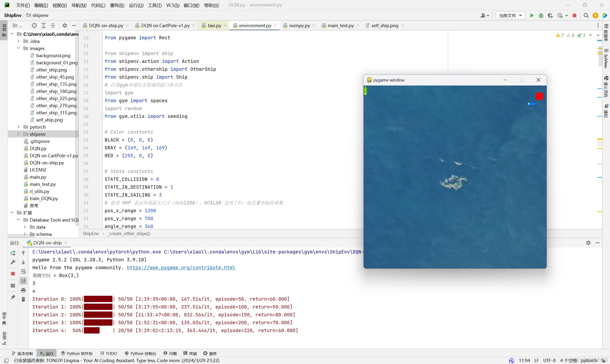This screenshot has width=610, height=364.
Task: Stop the process with the toolbar red square
Action: [574, 15]
